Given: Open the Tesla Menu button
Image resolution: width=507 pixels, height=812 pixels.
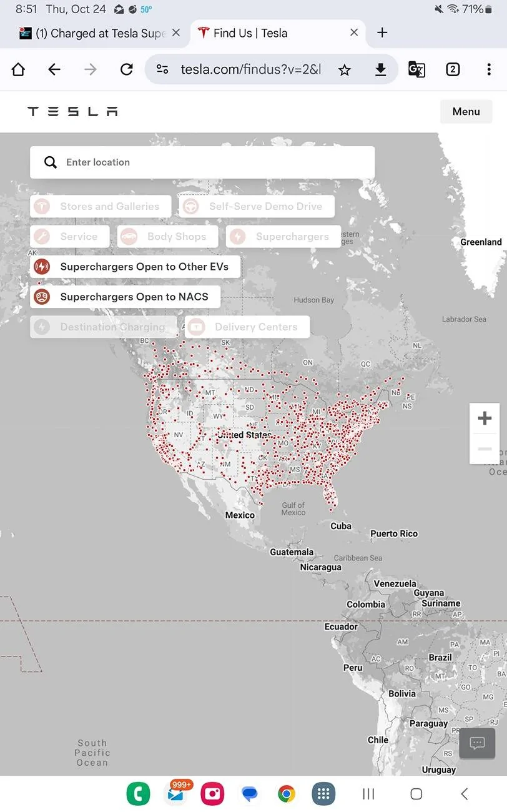Looking at the screenshot, I should (466, 111).
